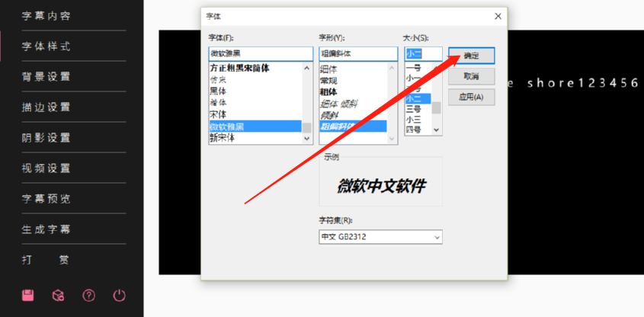Open the 字幕内容 menu item
The height and width of the screenshot is (317, 644).
click(x=46, y=16)
